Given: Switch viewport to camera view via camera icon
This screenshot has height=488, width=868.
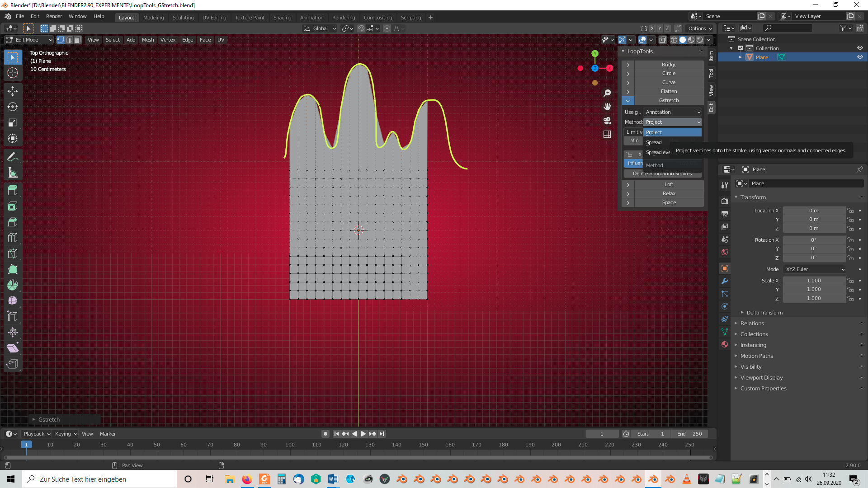Looking at the screenshot, I should 607,121.
